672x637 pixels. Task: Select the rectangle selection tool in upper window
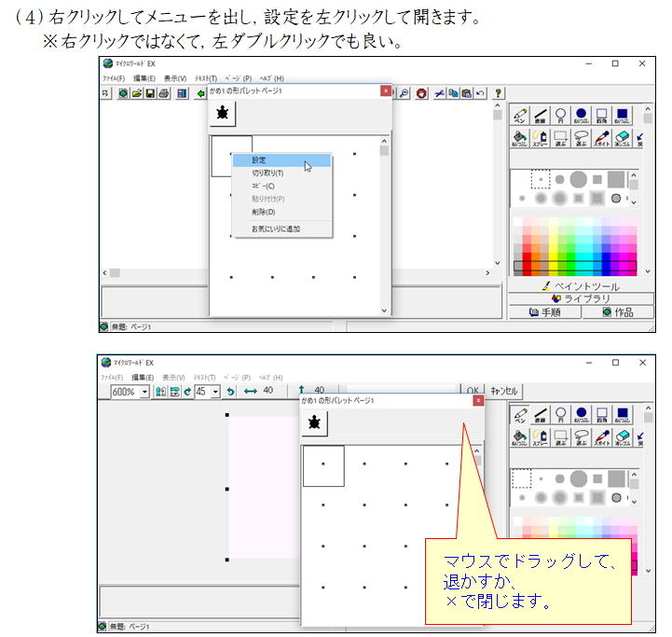coord(560,138)
